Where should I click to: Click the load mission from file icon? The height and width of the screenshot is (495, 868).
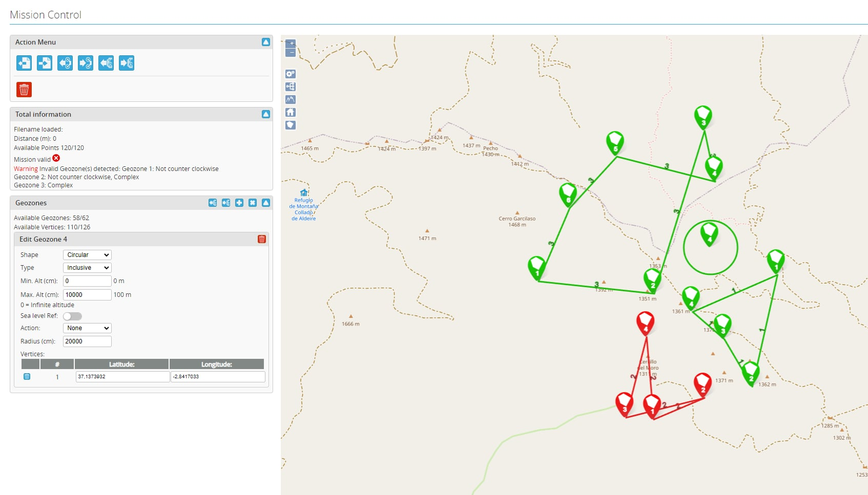click(x=24, y=63)
